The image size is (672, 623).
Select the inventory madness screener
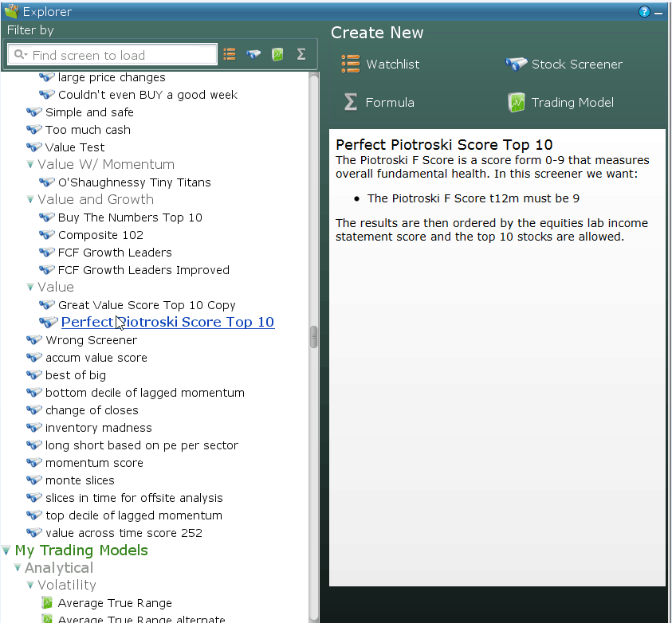(98, 428)
